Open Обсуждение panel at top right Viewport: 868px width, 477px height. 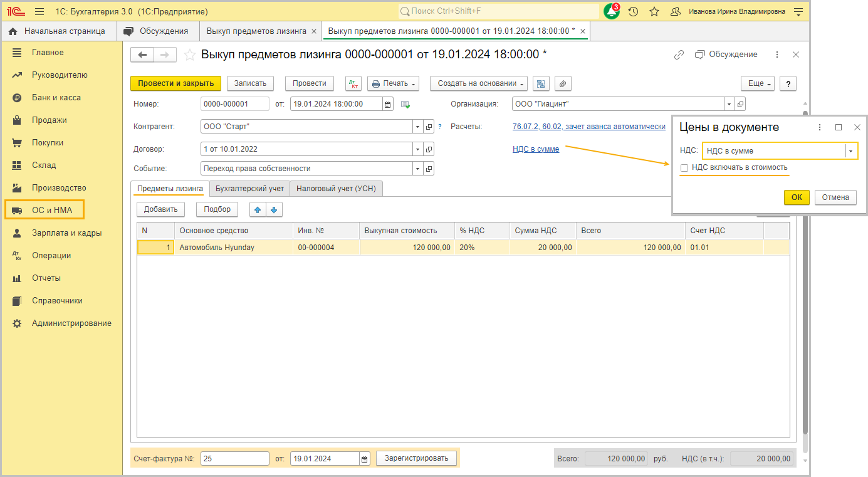coord(726,55)
